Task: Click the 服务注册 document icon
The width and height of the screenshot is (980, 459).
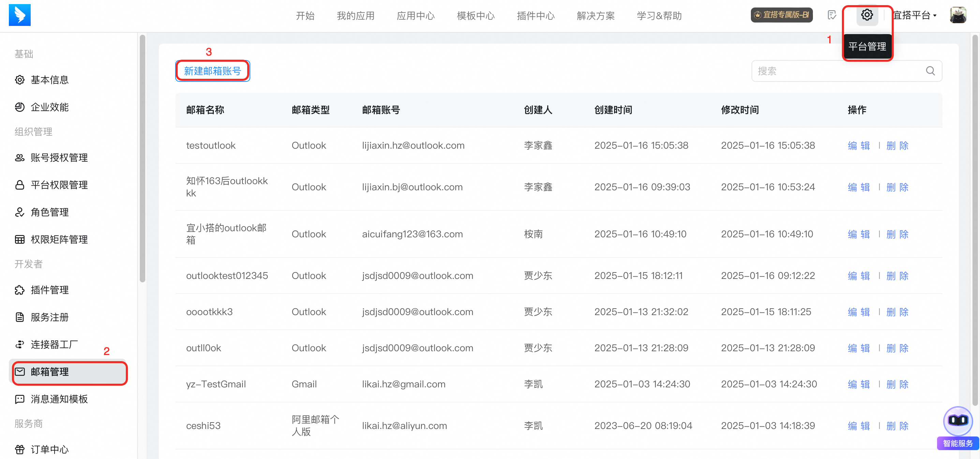Action: [x=20, y=317]
